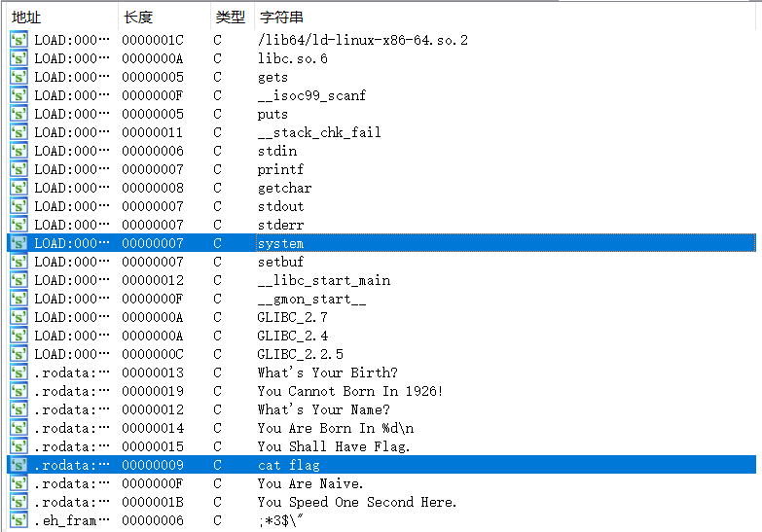This screenshot has height=532, width=762.
Task: Select the /lib64/ld-linux-x86-64.so.2 string
Action: (x=381, y=40)
